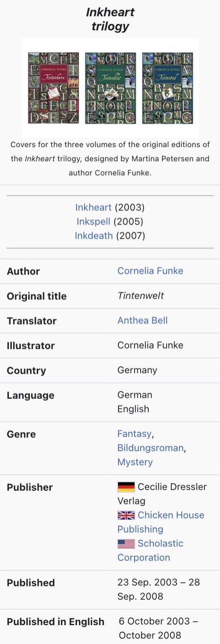
Task: Click the Cecilie Dressler Verlag publisher text
Action: tap(162, 494)
